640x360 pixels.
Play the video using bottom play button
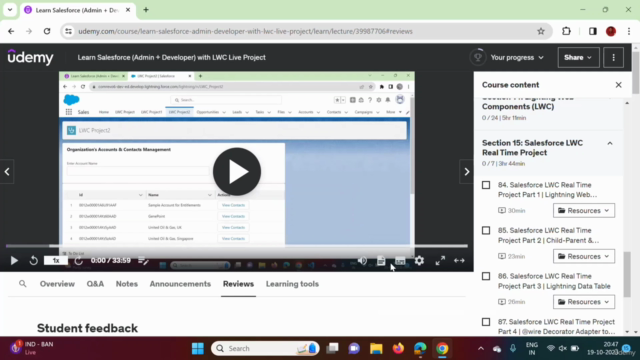point(14,260)
